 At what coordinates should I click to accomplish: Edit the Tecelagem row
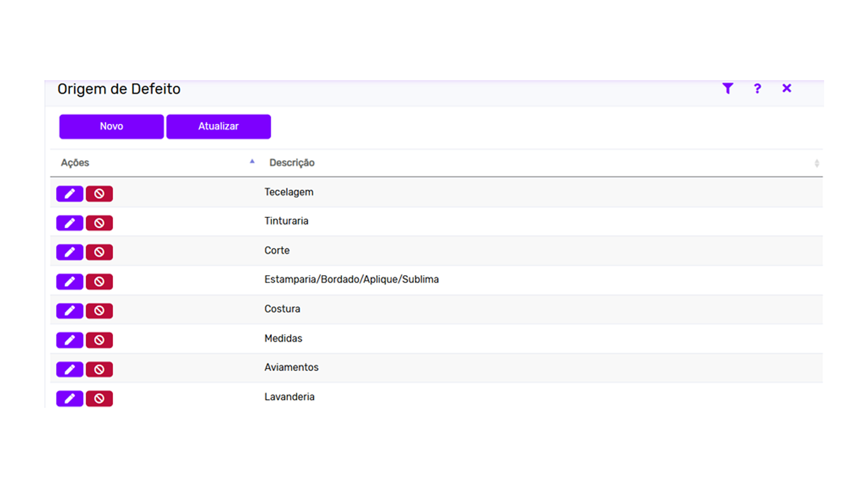click(70, 194)
